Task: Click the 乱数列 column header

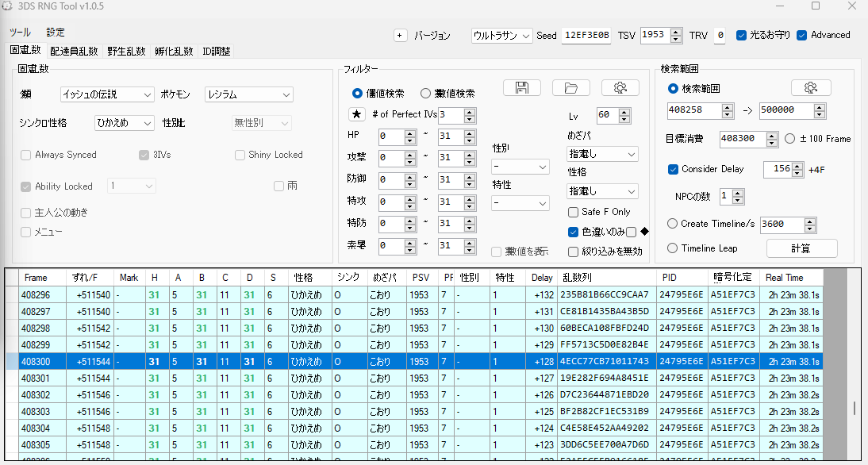Action: [607, 278]
